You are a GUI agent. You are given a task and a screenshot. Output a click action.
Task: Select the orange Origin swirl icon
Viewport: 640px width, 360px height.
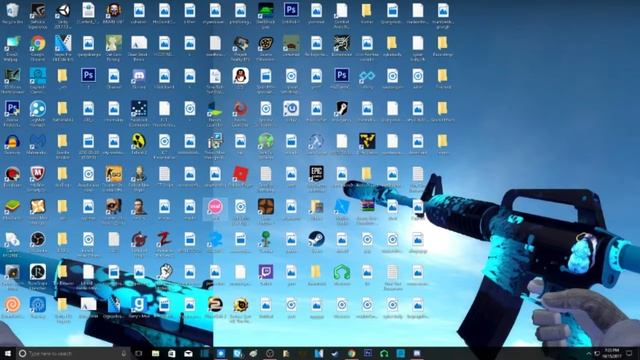12,305
